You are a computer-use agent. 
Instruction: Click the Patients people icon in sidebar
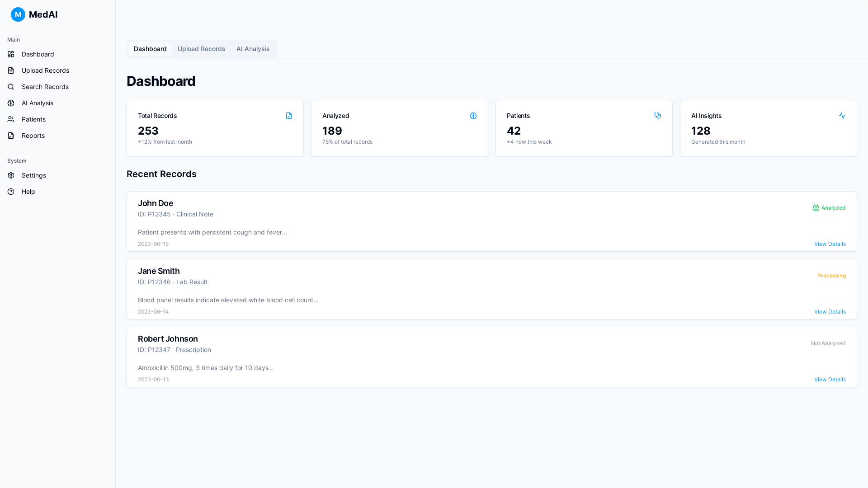[x=11, y=119]
